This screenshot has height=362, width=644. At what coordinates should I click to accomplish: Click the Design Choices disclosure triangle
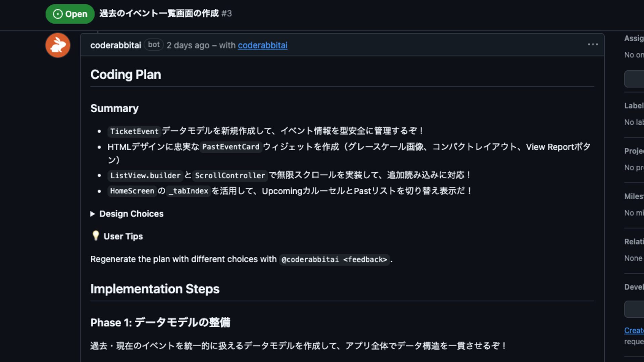coord(93,214)
